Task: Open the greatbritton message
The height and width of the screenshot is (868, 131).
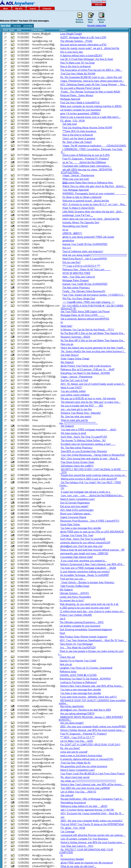Action: coord(68,241)
